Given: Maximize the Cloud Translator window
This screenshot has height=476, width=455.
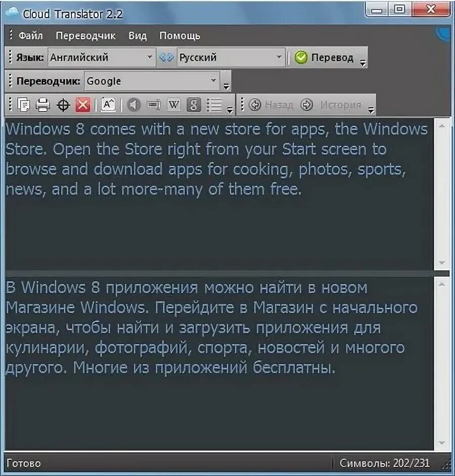Looking at the screenshot, I should pos(399,10).
